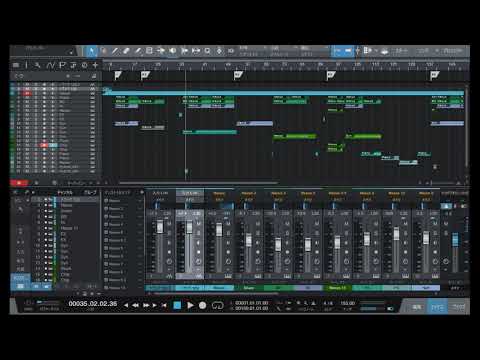Image resolution: width=480 pixels, height=360 pixels.
Task: Select the Arrow tool in toolbar
Action: pos(92,51)
